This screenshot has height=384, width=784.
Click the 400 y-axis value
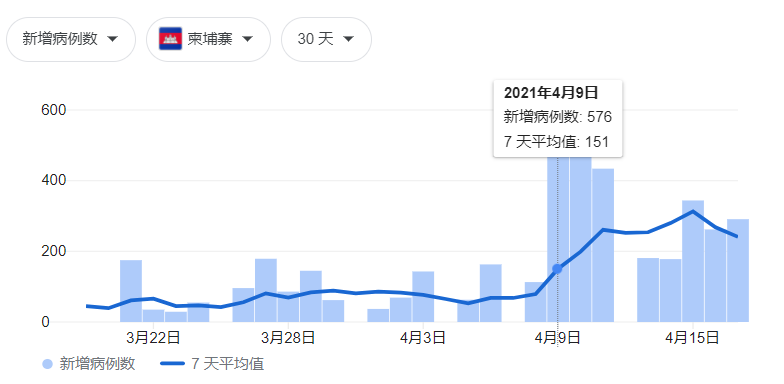(x=53, y=180)
